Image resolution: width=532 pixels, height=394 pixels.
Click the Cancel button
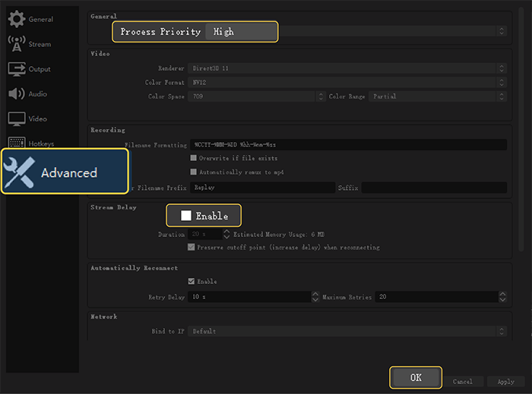462,381
